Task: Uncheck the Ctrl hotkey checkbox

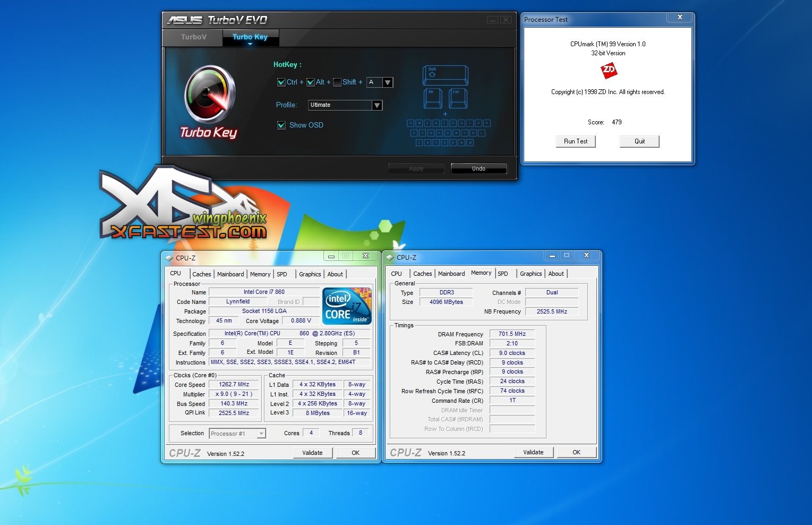Action: pos(281,82)
